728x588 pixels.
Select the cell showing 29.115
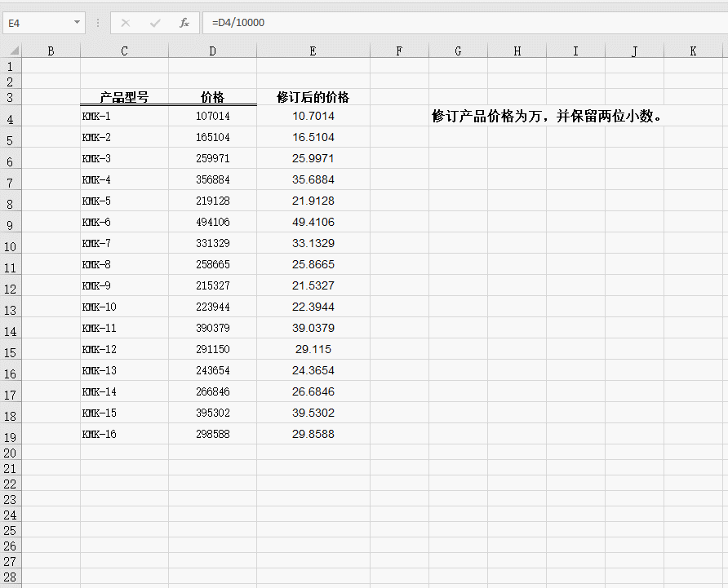tap(313, 349)
